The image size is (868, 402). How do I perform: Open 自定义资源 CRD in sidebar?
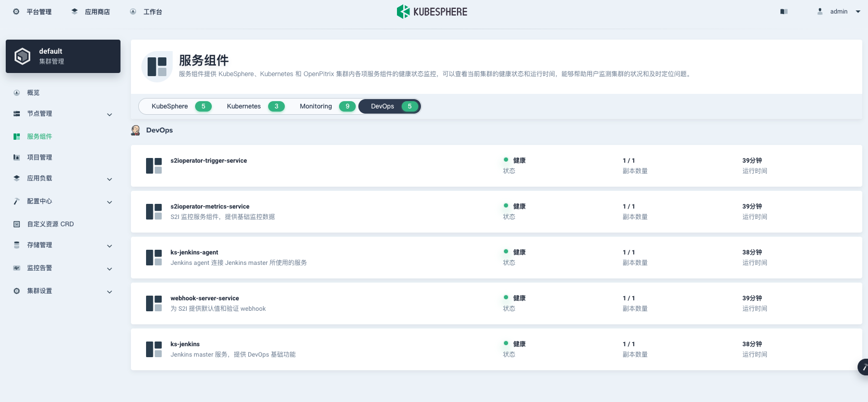pos(50,224)
